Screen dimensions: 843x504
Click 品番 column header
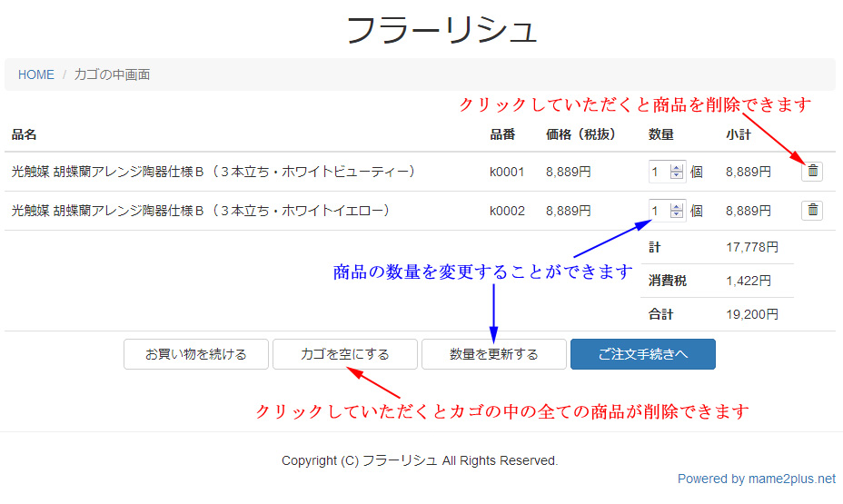point(502,135)
